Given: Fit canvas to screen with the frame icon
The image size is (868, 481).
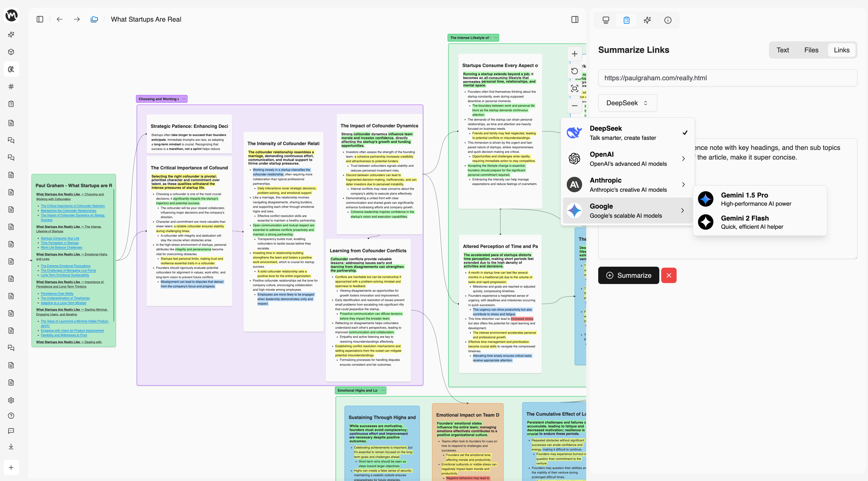Looking at the screenshot, I should coord(574,88).
